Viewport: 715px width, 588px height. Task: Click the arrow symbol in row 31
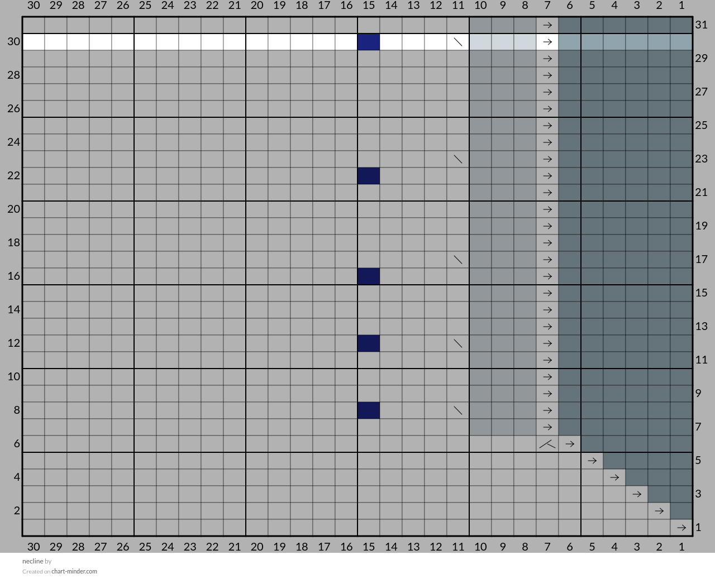(547, 25)
